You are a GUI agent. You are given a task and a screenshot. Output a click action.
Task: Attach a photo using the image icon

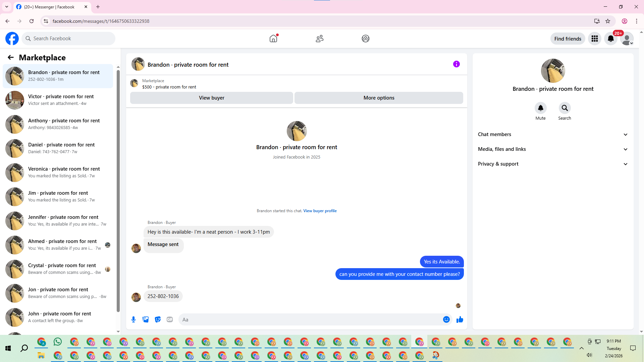point(146,319)
